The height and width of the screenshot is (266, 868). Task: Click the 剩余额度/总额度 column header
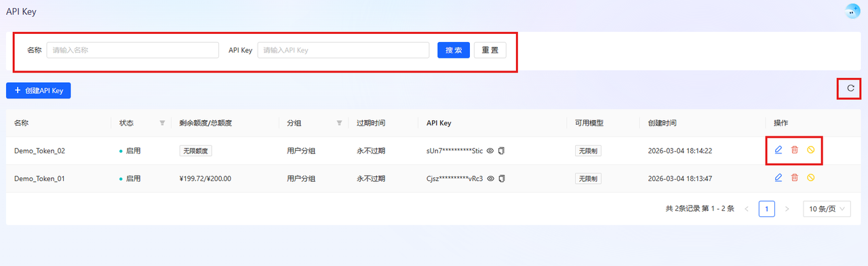[205, 123]
